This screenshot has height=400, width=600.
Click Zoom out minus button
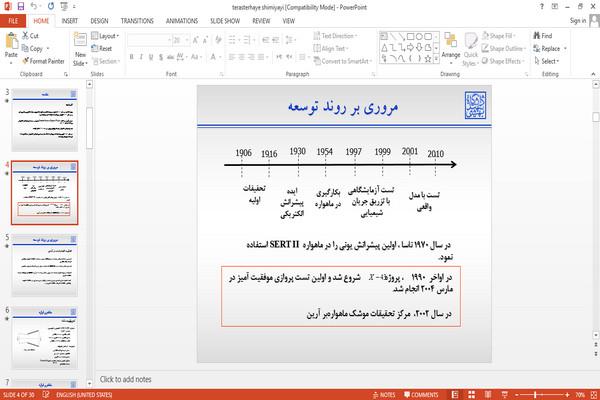(517, 395)
